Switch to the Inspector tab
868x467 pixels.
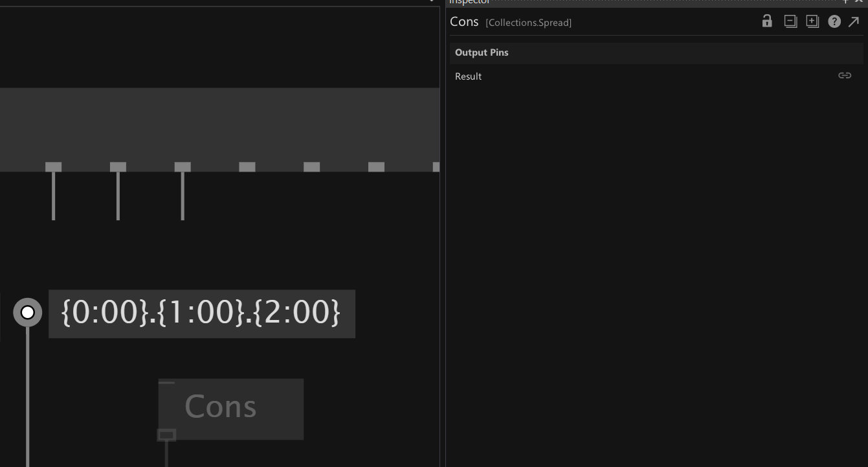point(470,2)
